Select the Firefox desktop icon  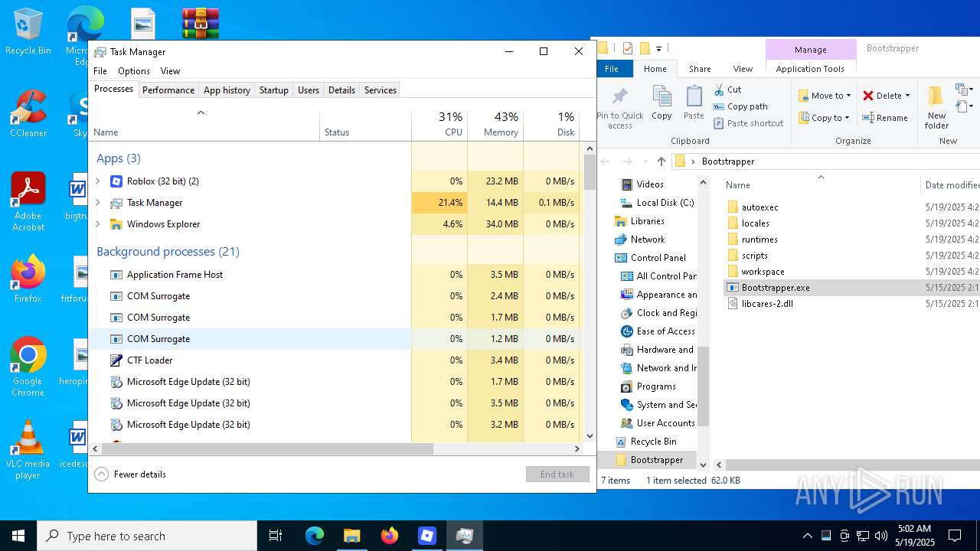click(28, 279)
